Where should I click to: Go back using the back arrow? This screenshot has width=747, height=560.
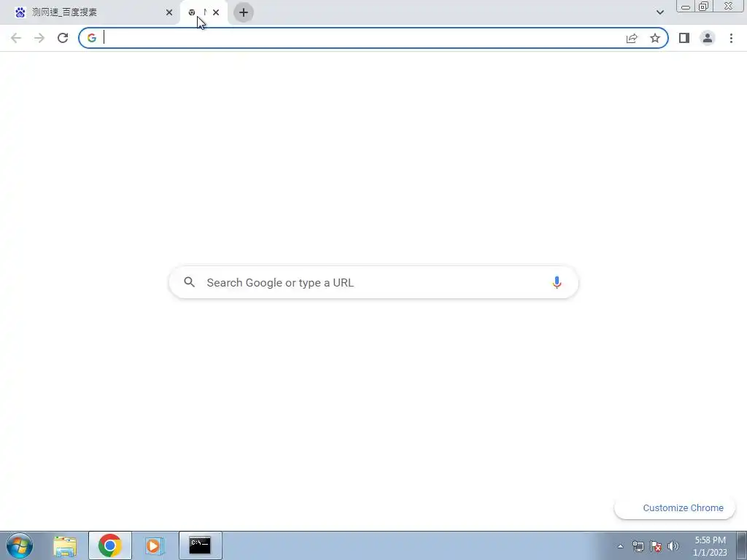[x=16, y=38]
